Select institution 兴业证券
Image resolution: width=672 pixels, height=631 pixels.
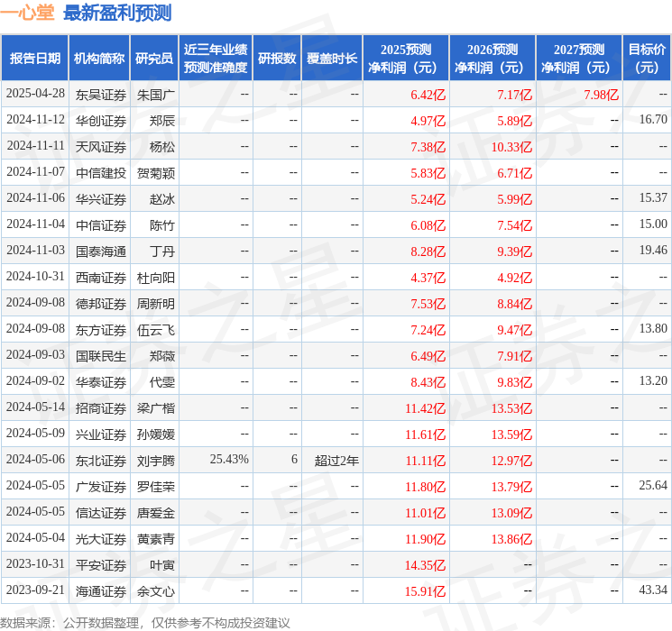(101, 434)
